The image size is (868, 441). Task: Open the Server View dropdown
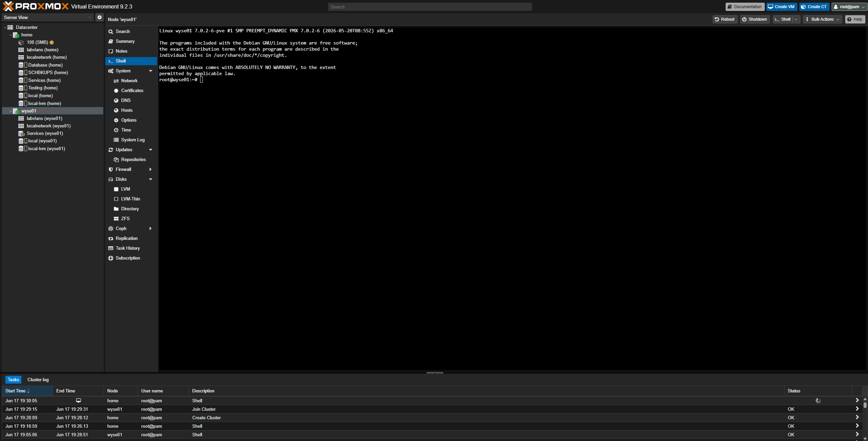click(48, 17)
